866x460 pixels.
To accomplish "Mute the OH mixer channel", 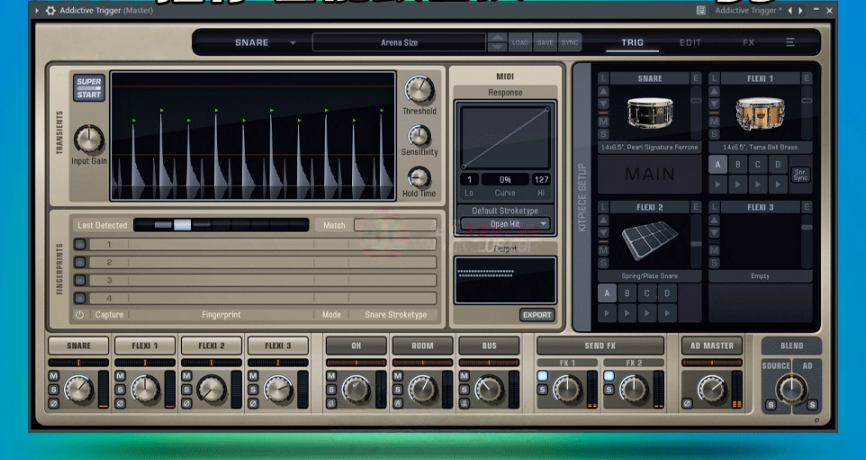I will point(331,376).
